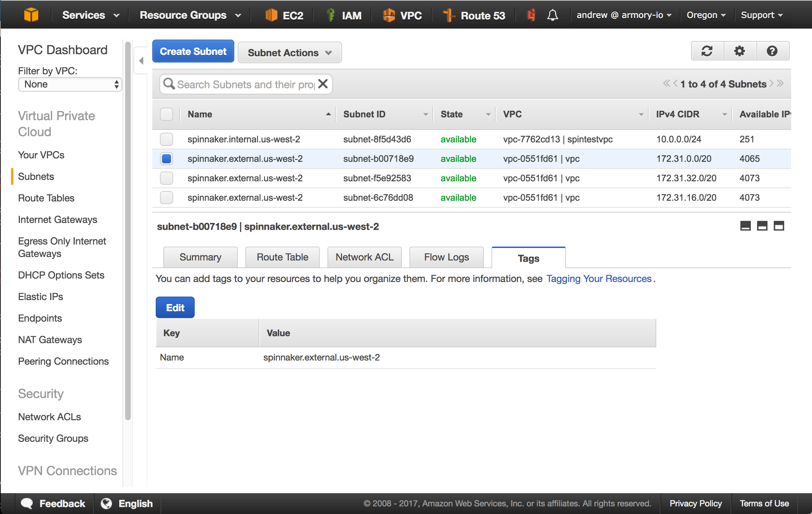Screen dimensions: 812x514
Task: Click the AWS cube home icon
Action: click(x=31, y=15)
